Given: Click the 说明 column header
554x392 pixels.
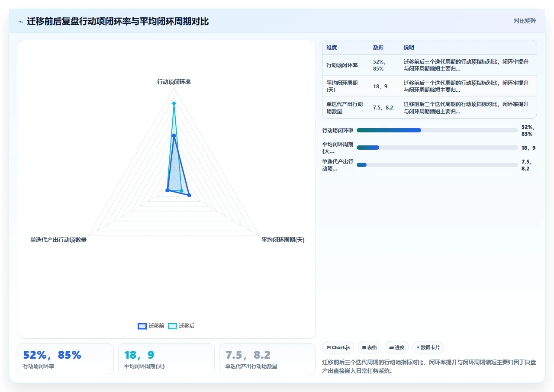Looking at the screenshot, I should click(x=409, y=48).
